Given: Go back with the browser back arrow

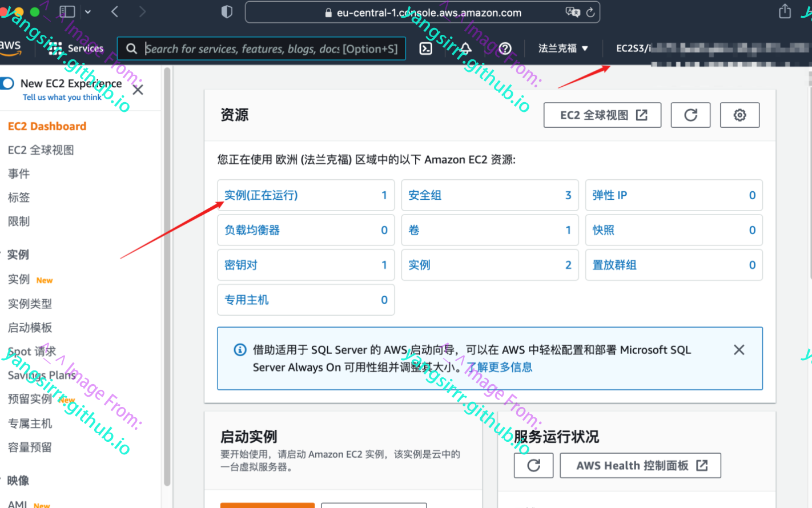Looking at the screenshot, I should click(115, 11).
